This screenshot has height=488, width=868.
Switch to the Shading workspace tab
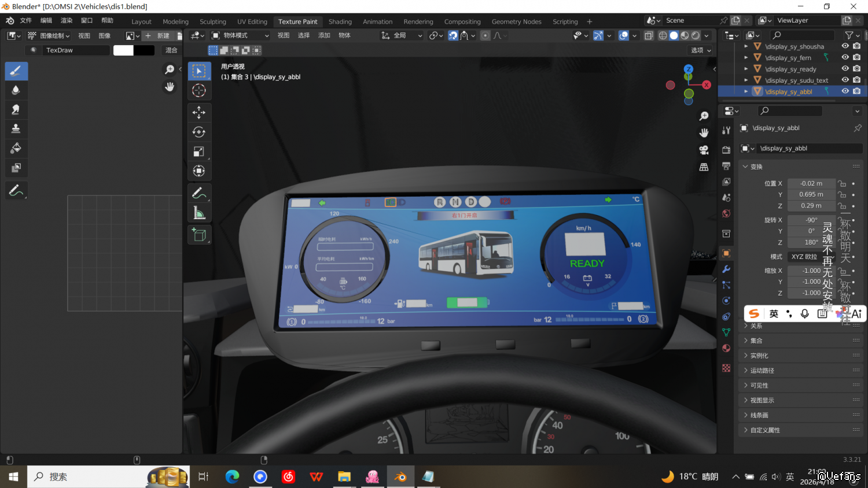[x=340, y=21]
